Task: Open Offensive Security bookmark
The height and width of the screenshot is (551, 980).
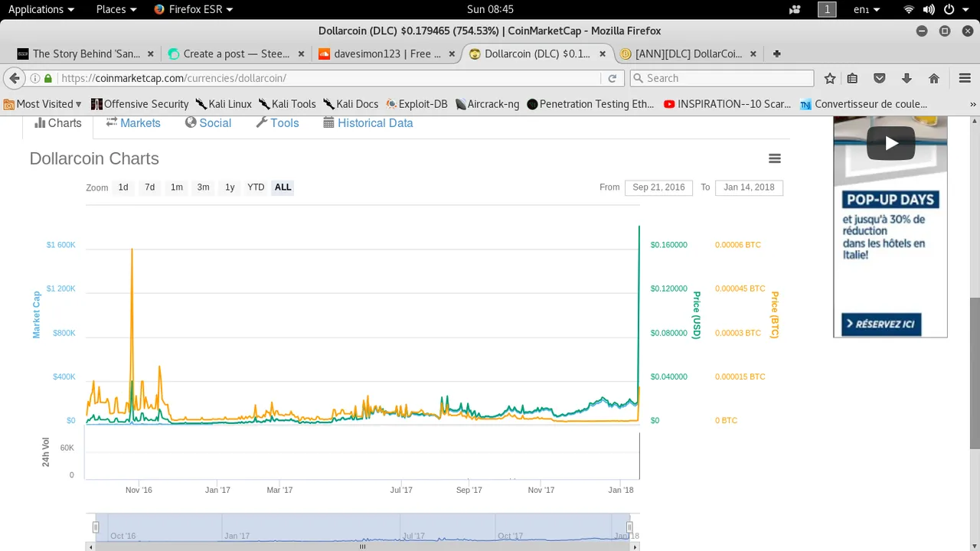Action: [139, 104]
